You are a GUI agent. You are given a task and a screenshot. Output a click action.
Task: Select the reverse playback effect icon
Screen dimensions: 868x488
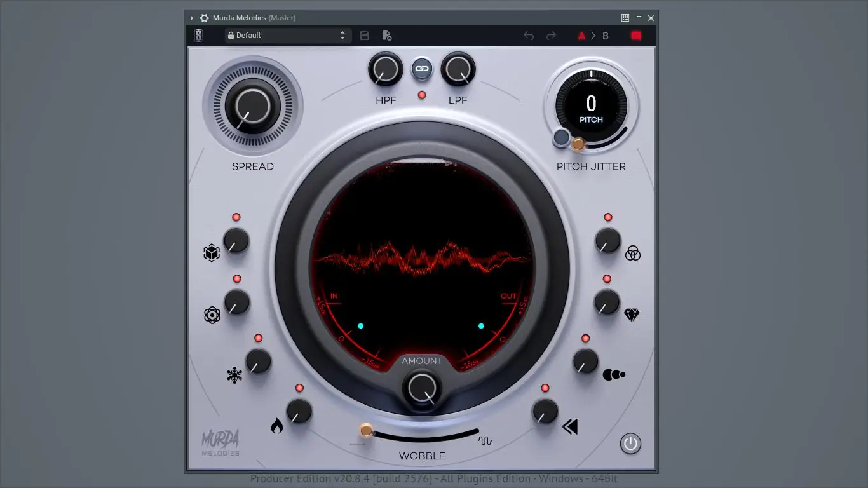coord(569,426)
